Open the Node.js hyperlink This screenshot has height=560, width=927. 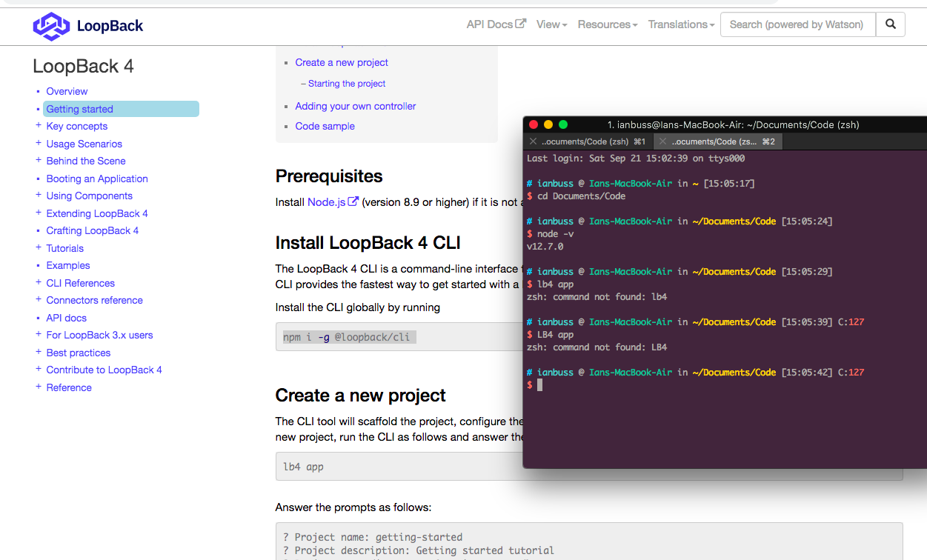point(327,201)
